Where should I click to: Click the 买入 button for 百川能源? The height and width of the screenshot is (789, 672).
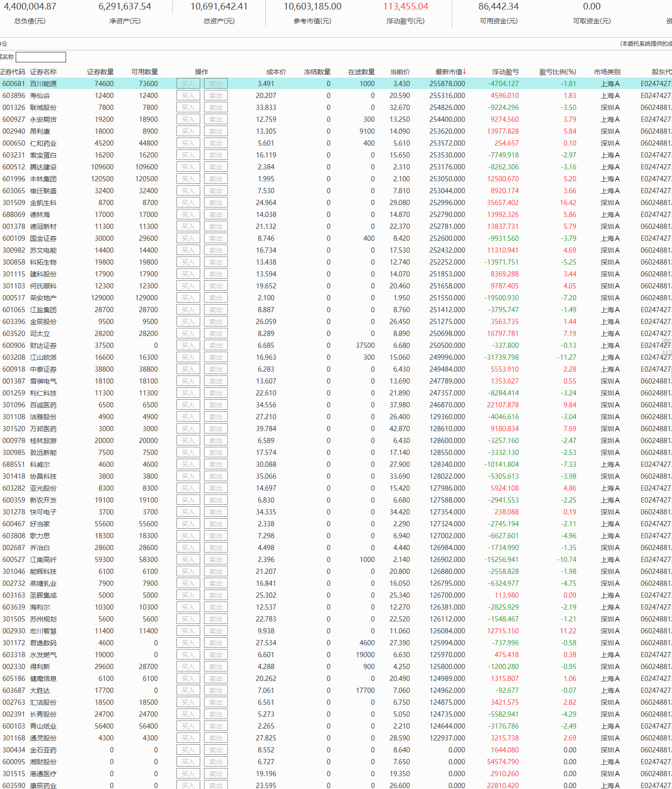click(188, 84)
